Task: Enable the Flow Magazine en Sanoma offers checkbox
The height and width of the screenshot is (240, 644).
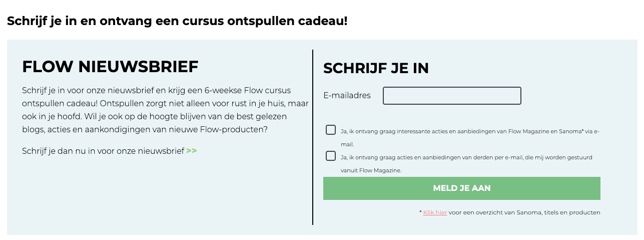Action: [x=331, y=130]
